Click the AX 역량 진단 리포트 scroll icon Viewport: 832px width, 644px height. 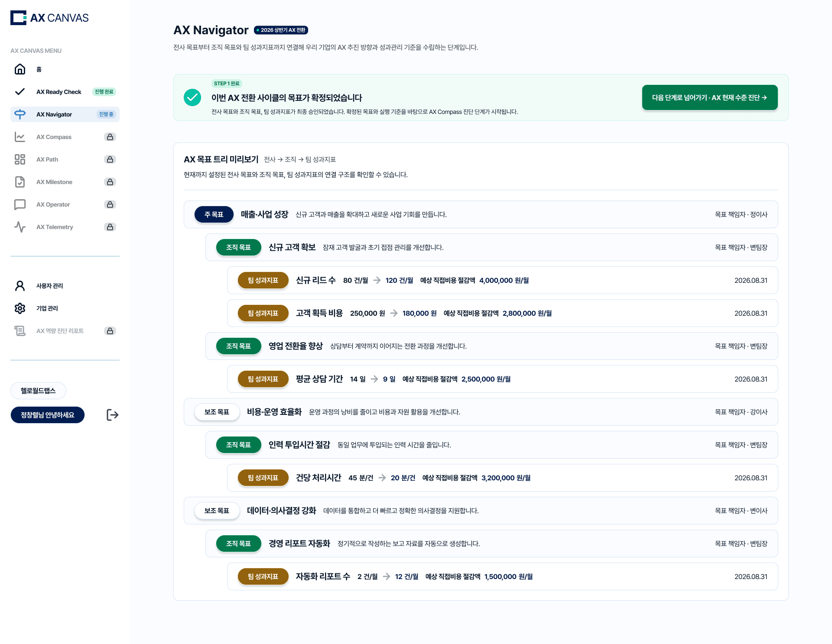pyautogui.click(x=20, y=331)
